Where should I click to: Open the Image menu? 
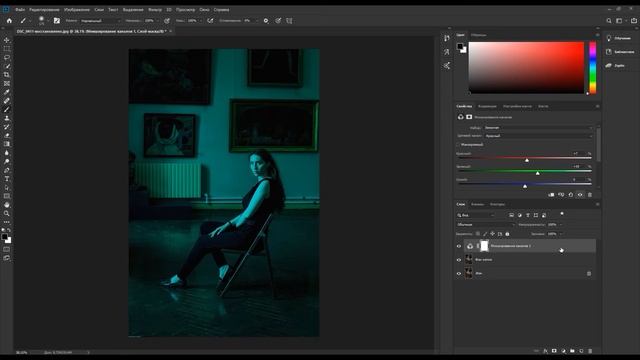(77, 9)
